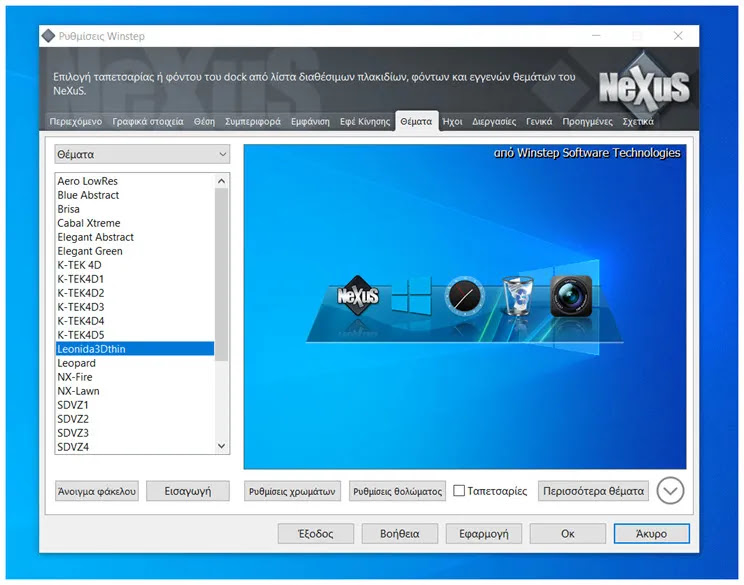Image resolution: width=744 pixels, height=585 pixels.
Task: Go to the Εμφάνιση tab
Action: 310,121
